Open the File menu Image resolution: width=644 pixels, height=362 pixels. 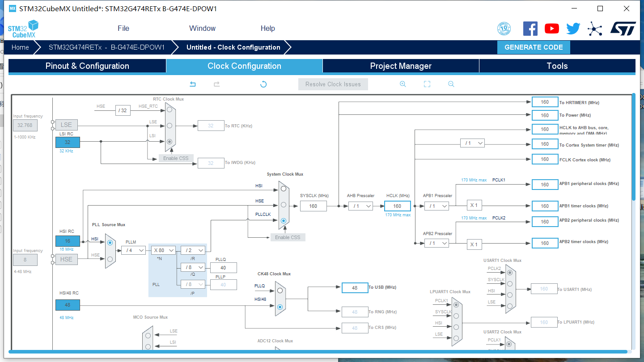[x=123, y=28]
